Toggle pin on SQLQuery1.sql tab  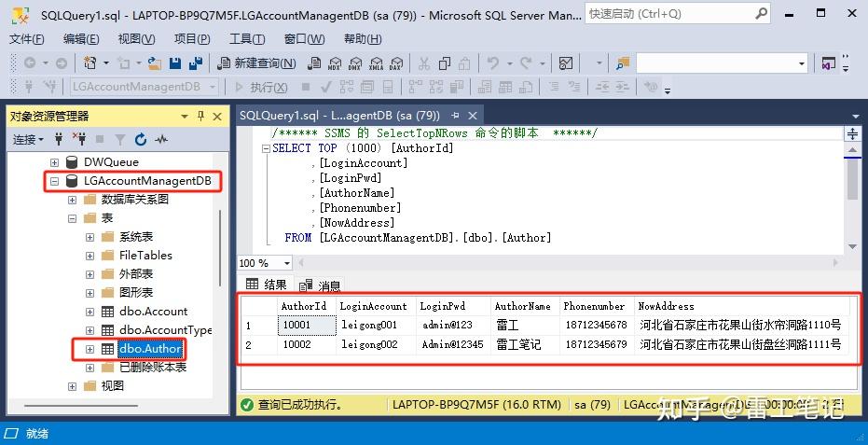point(455,116)
